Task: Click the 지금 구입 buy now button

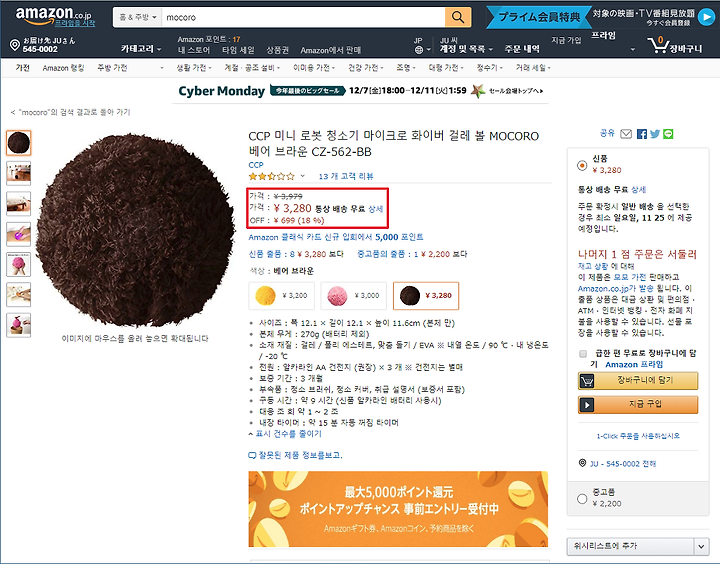Action: click(x=638, y=405)
